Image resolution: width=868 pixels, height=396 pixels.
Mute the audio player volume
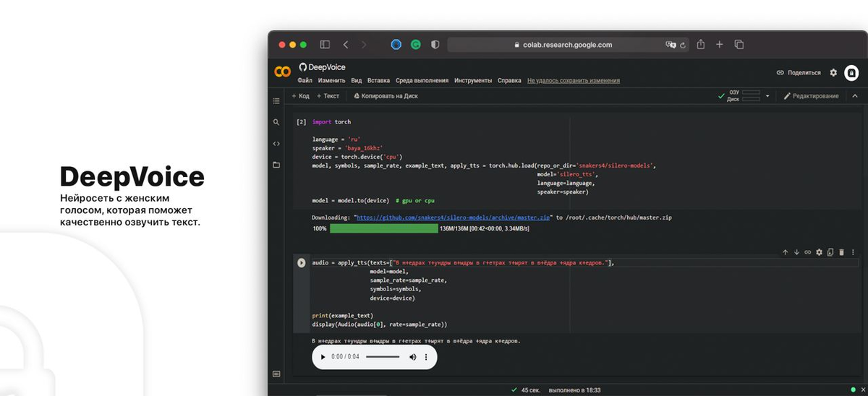(x=413, y=357)
